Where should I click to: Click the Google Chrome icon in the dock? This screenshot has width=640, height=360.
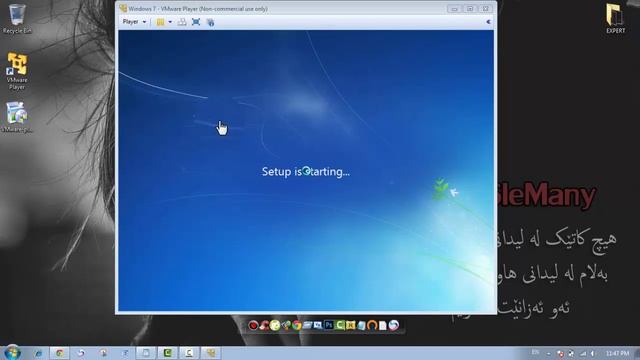(x=297, y=325)
